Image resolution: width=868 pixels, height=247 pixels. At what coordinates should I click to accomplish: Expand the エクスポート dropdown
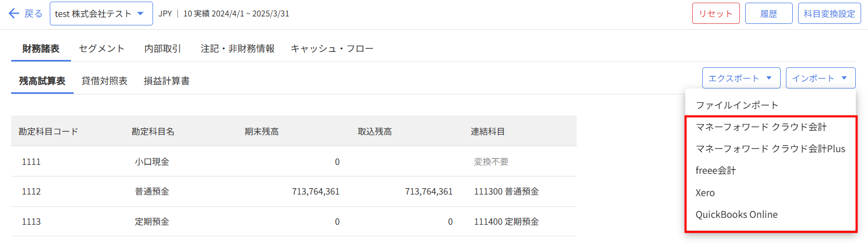tap(740, 78)
